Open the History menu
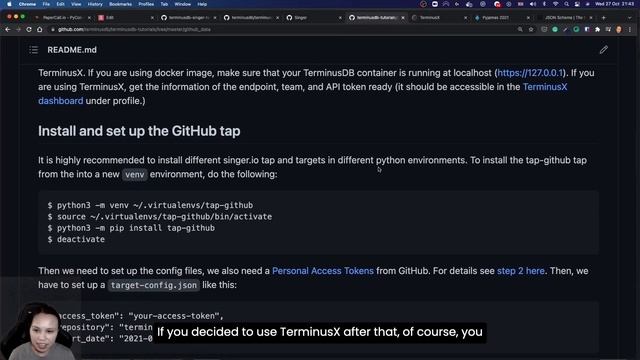The width and height of the screenshot is (640, 360). click(x=95, y=4)
